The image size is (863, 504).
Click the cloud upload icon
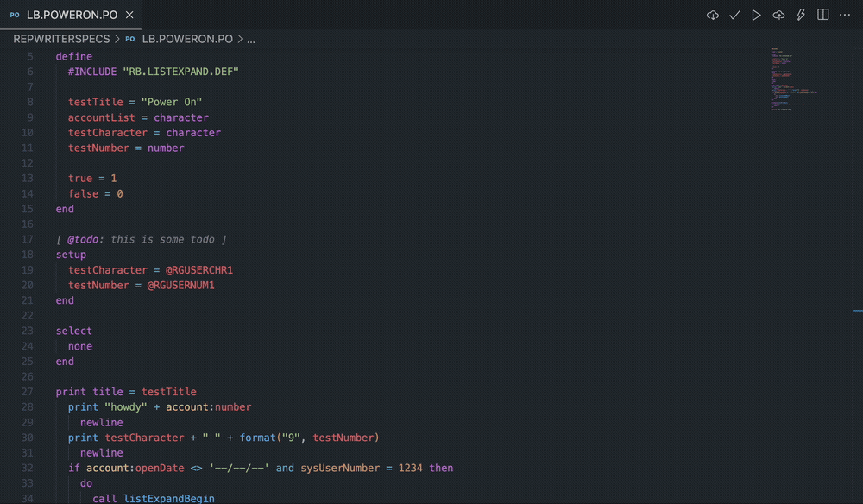point(778,15)
